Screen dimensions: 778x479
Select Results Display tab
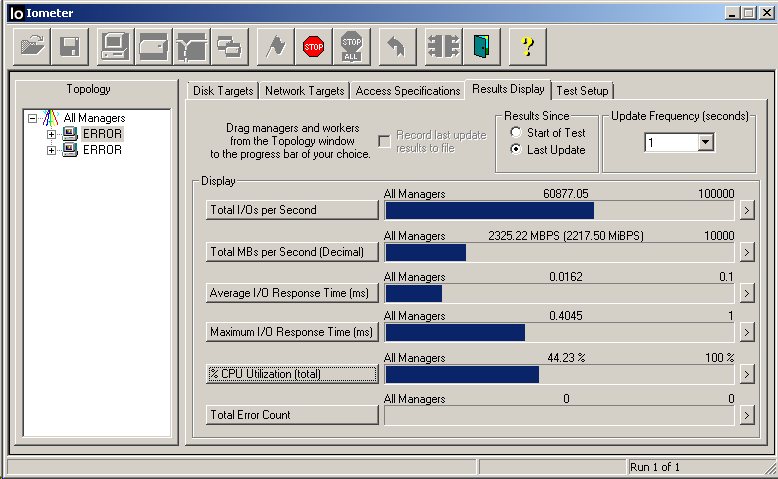tap(508, 89)
